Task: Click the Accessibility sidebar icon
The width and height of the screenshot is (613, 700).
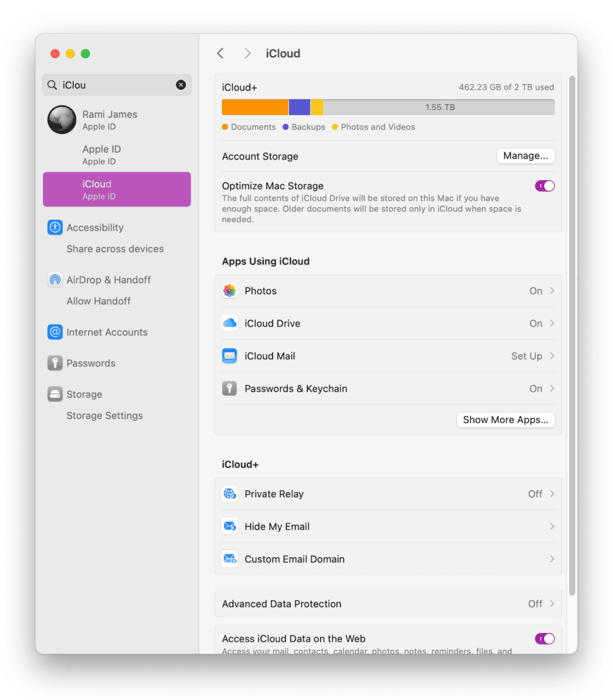Action: pos(55,227)
